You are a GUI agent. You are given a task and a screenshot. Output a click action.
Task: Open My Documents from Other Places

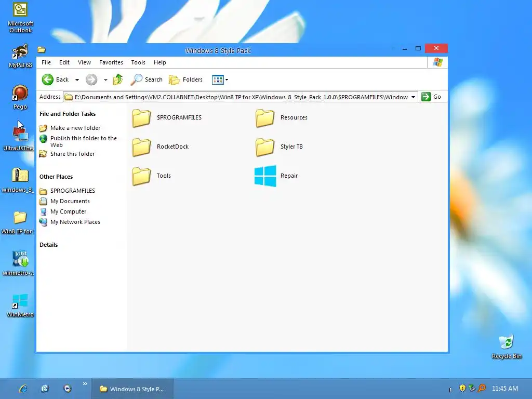[x=70, y=201]
